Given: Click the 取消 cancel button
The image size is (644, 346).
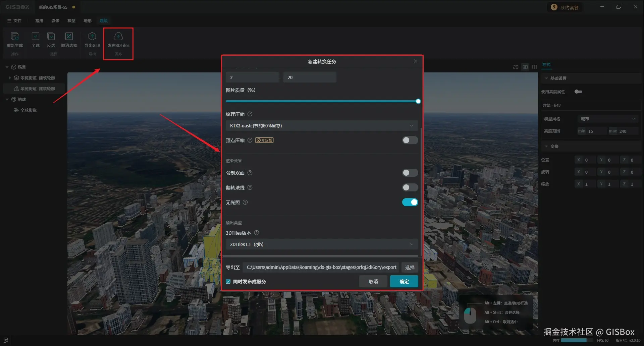Looking at the screenshot, I should point(373,282).
